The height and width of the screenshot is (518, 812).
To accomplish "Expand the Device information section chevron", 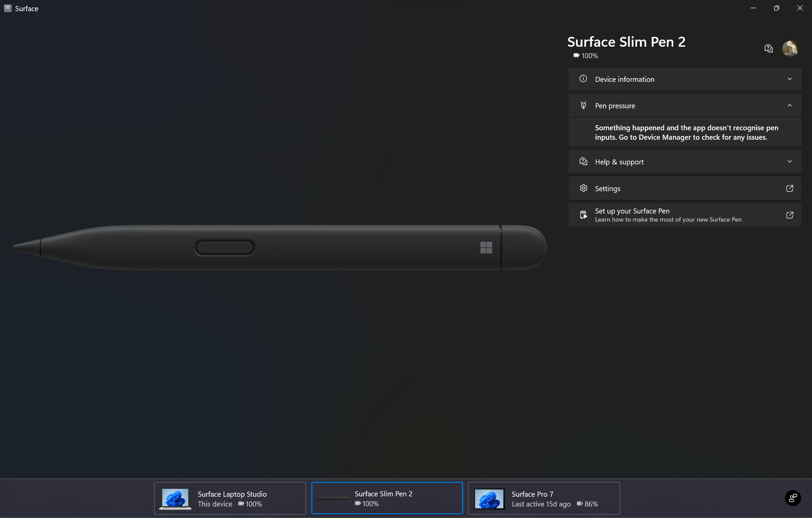I will coord(789,79).
